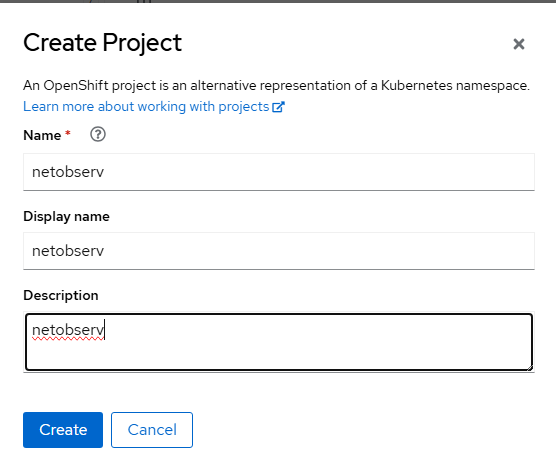Screen dimensions: 556x469
Task: Focus the Name input field
Action: pyautogui.click(x=279, y=172)
